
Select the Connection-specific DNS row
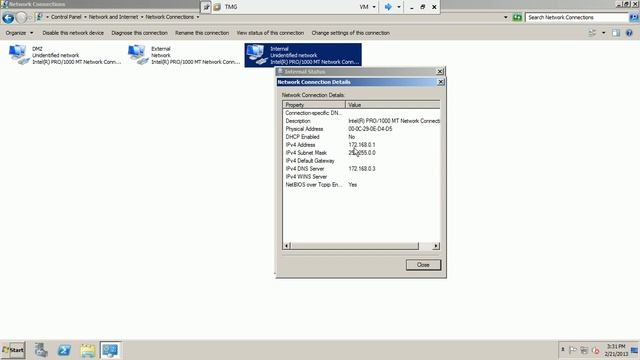pos(361,113)
